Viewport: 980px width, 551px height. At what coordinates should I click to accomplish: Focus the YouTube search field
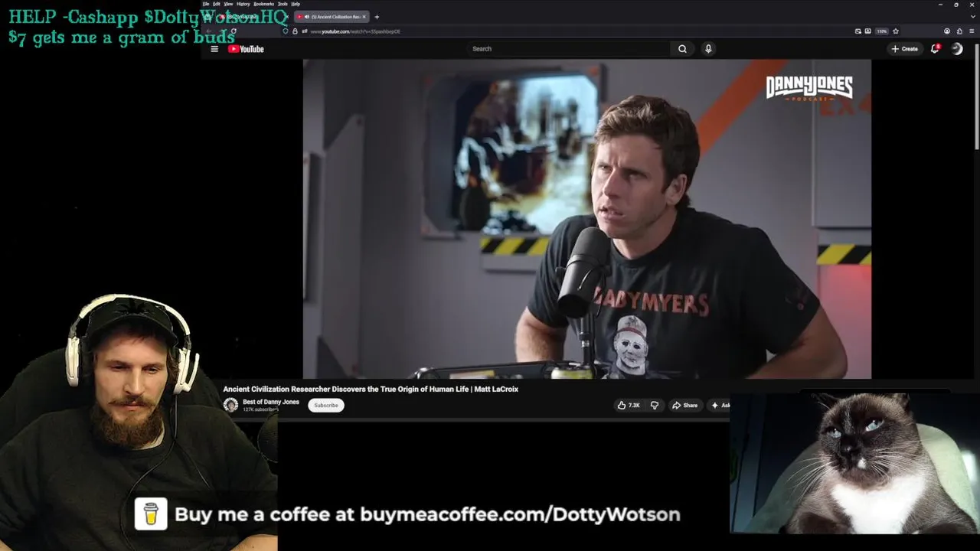coord(569,49)
